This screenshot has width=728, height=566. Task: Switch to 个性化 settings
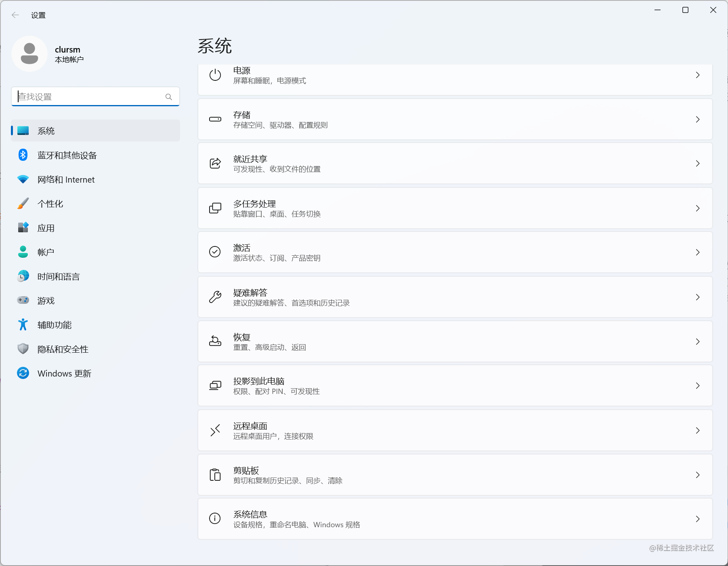[x=50, y=204]
